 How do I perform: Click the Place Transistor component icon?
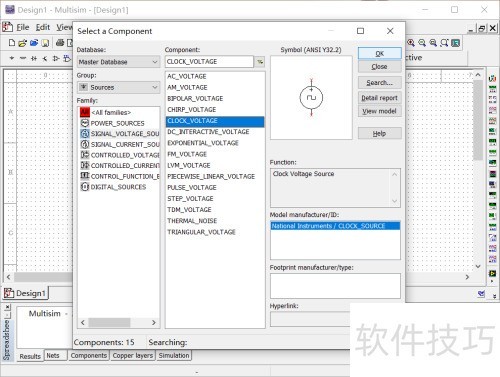pyautogui.click(x=45, y=58)
